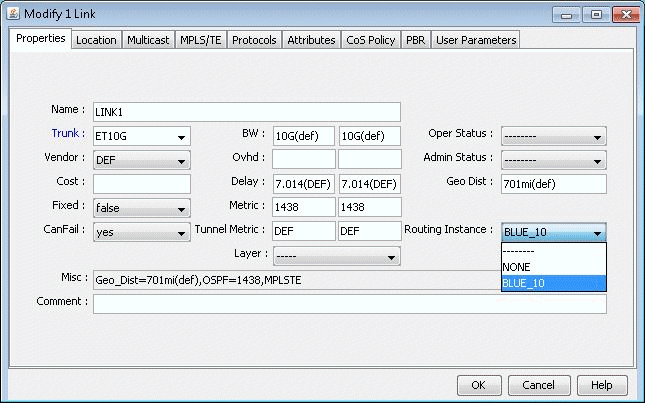This screenshot has height=403, width=645.
Task: Click the Geo Dist 701mi(def) field
Action: 554,184
